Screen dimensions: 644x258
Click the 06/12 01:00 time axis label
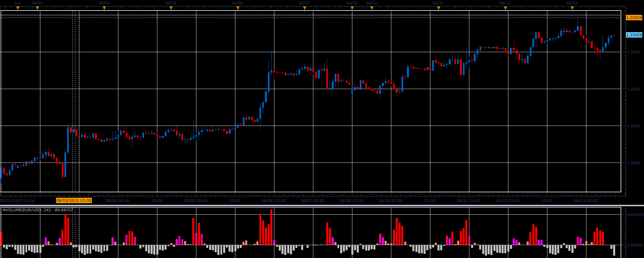(x=508, y=201)
